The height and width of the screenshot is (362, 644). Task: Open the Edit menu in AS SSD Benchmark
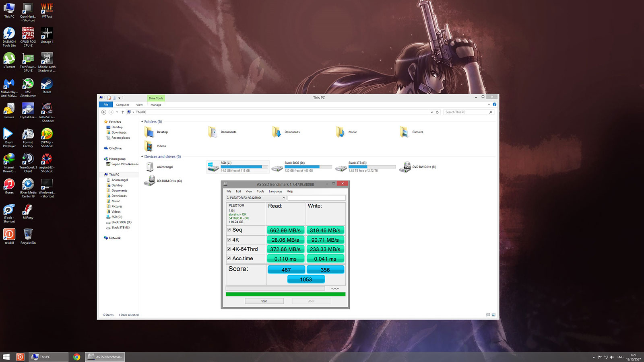238,191
